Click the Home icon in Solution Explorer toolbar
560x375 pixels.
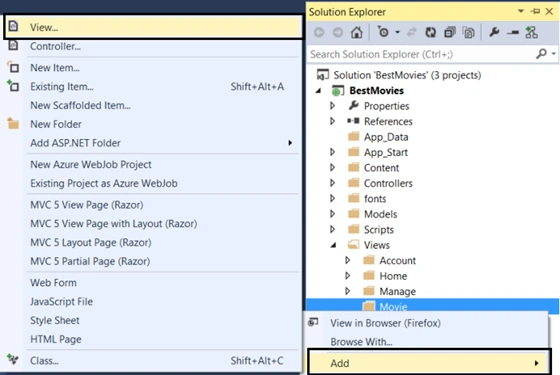356,32
